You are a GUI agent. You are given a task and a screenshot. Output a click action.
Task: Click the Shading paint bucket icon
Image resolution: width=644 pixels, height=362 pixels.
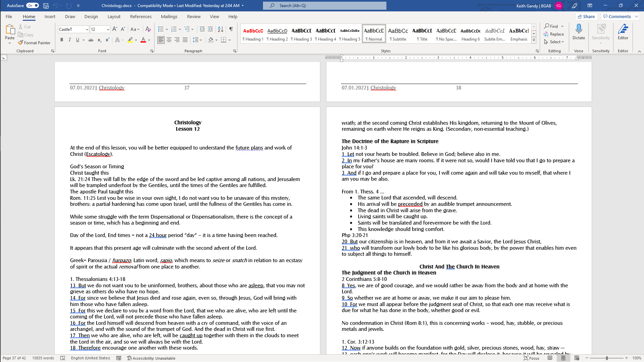211,40
